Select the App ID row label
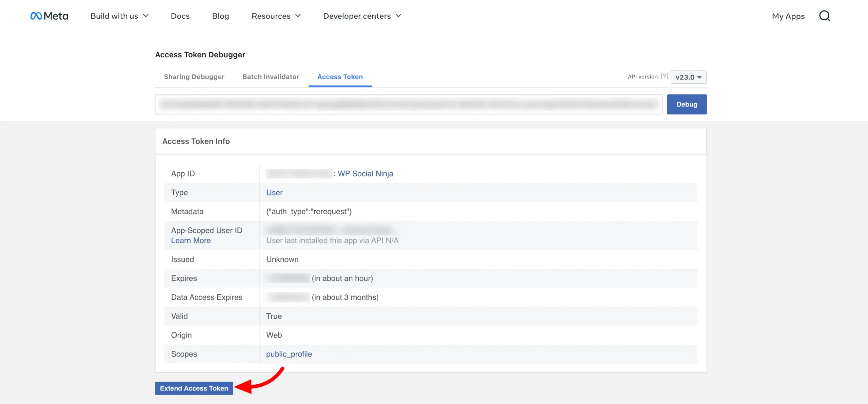Image resolution: width=868 pixels, height=404 pixels. pyautogui.click(x=183, y=174)
